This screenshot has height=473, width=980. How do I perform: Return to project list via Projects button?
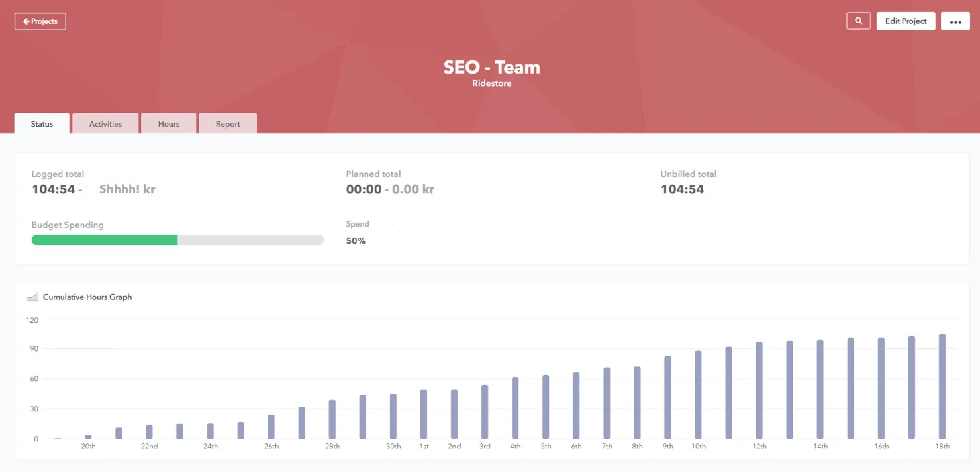tap(40, 21)
